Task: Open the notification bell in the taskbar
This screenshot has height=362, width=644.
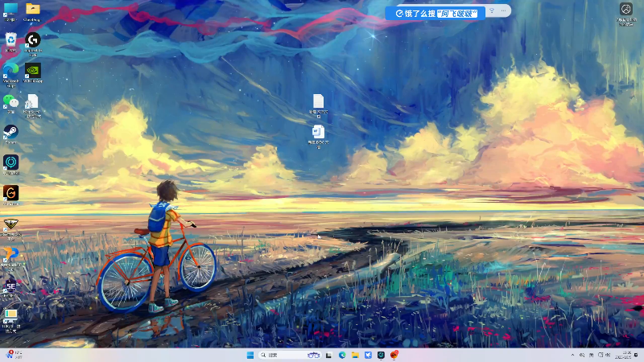Action: [637, 355]
